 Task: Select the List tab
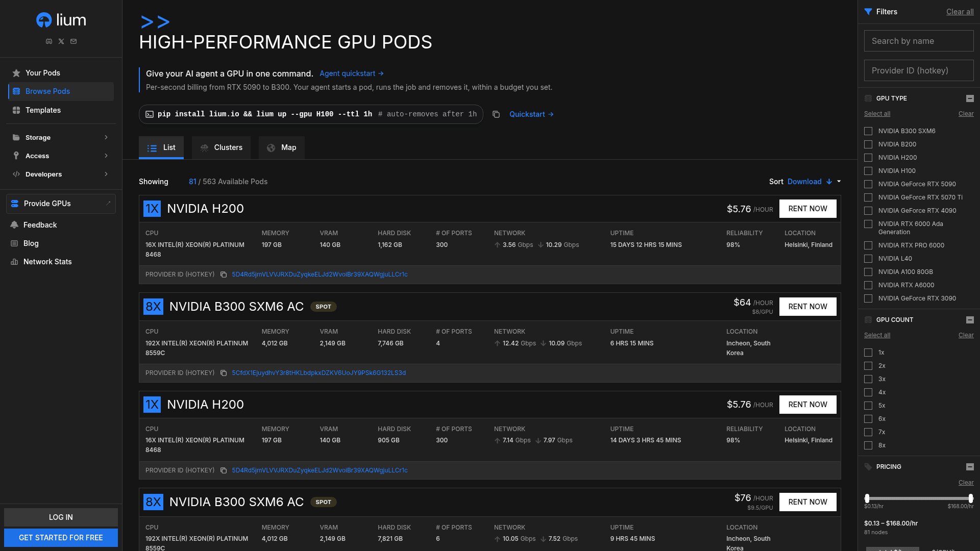coord(161,147)
